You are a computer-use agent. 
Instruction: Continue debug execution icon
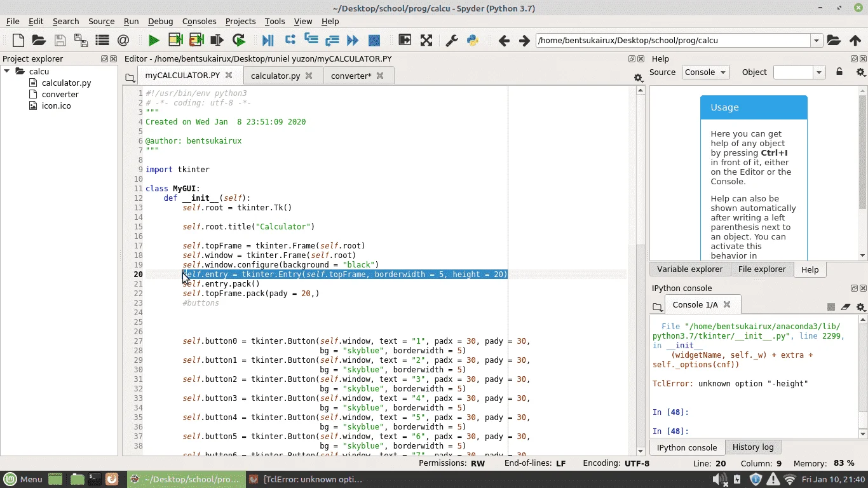353,40
